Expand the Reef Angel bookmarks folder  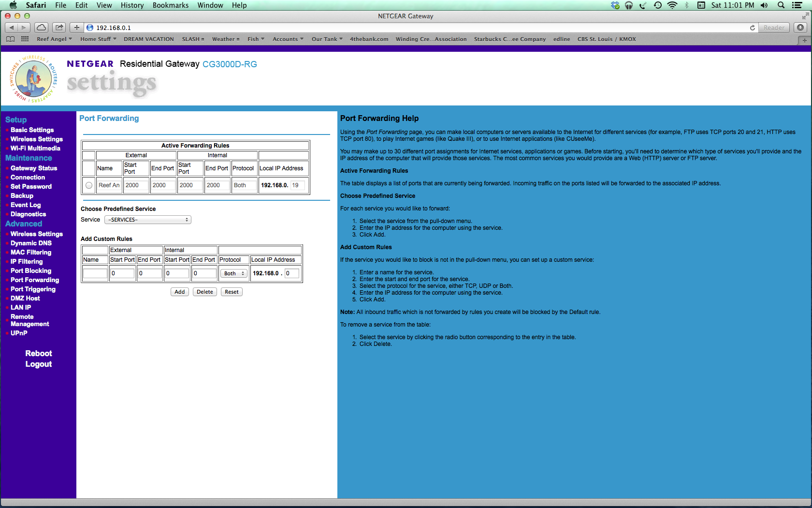click(x=54, y=39)
